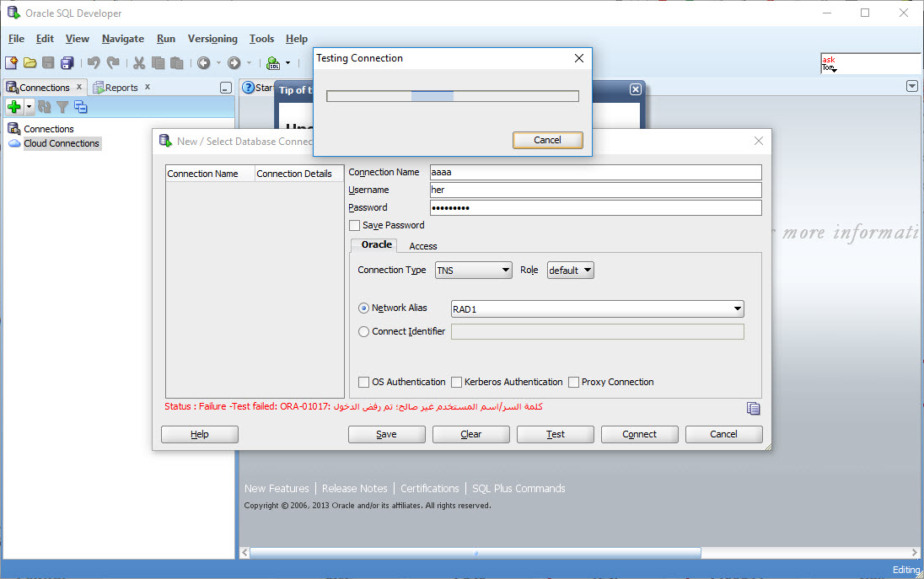The image size is (924, 579).
Task: Click the New file icon in toolbar
Action: click(x=11, y=63)
